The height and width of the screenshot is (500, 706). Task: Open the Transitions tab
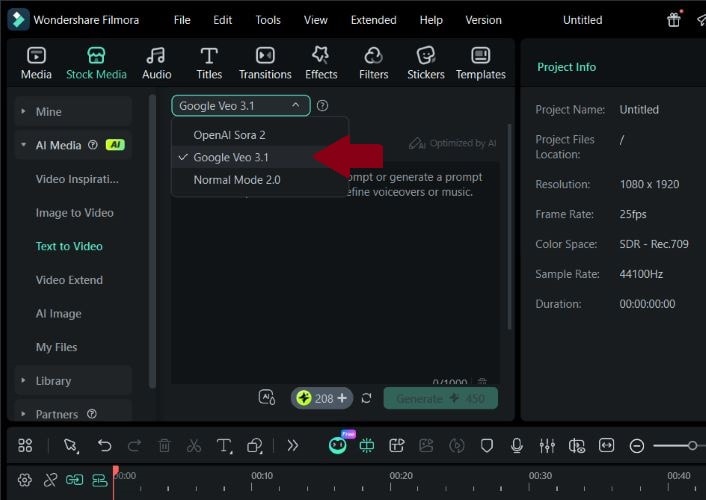(x=265, y=63)
